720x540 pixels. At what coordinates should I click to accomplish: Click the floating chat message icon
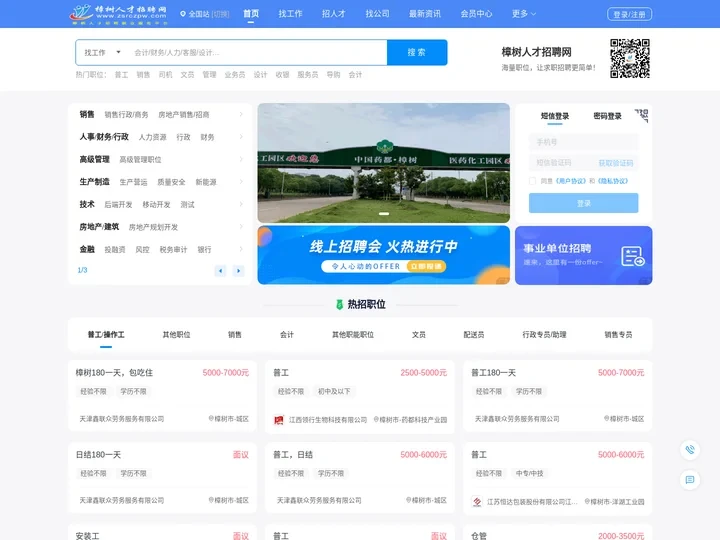[690, 480]
